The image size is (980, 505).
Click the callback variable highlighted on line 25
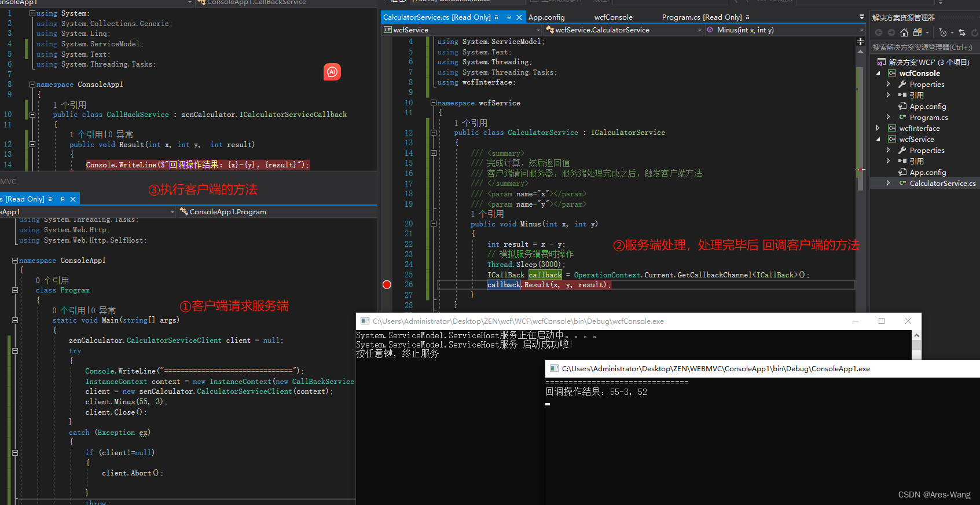click(545, 275)
